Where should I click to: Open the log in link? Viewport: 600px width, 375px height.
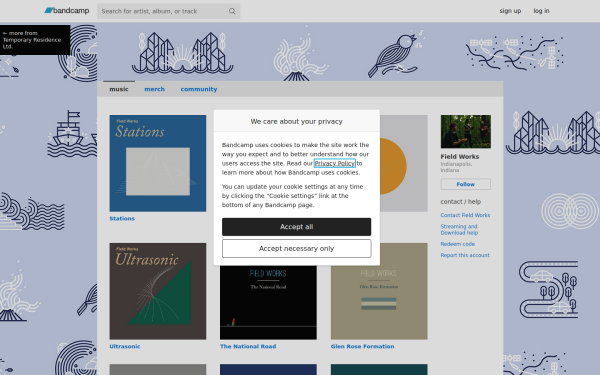(x=541, y=11)
